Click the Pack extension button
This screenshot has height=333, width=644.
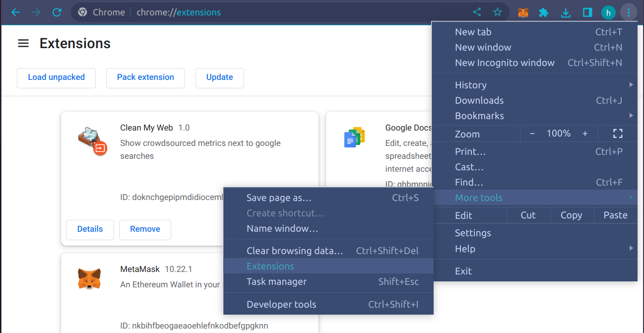(x=145, y=78)
